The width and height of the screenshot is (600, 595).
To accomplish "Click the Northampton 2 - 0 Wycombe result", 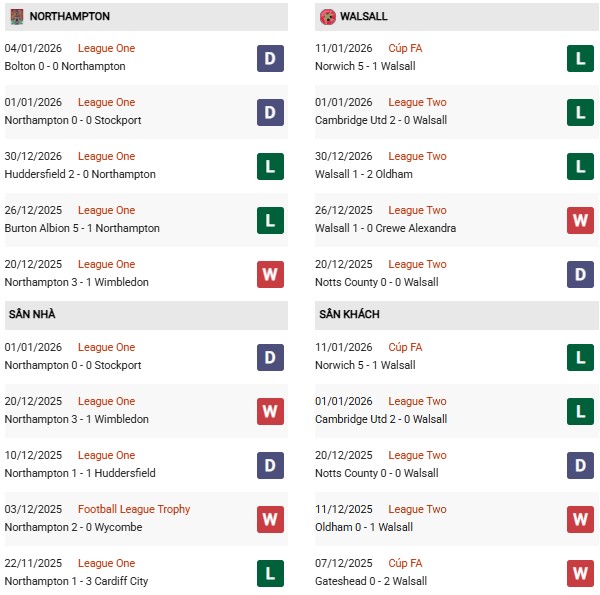I will (x=74, y=527).
